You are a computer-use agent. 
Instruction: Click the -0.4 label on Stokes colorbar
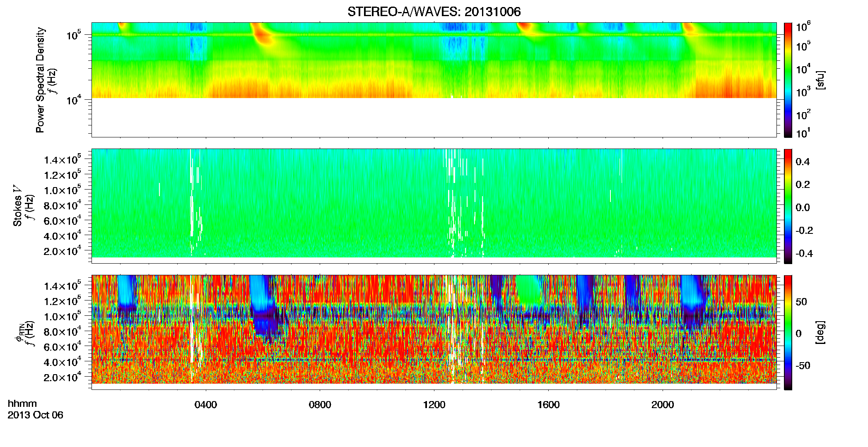(x=804, y=253)
